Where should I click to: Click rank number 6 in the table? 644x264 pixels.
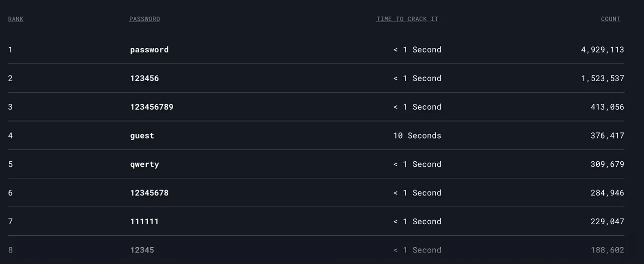(10, 193)
